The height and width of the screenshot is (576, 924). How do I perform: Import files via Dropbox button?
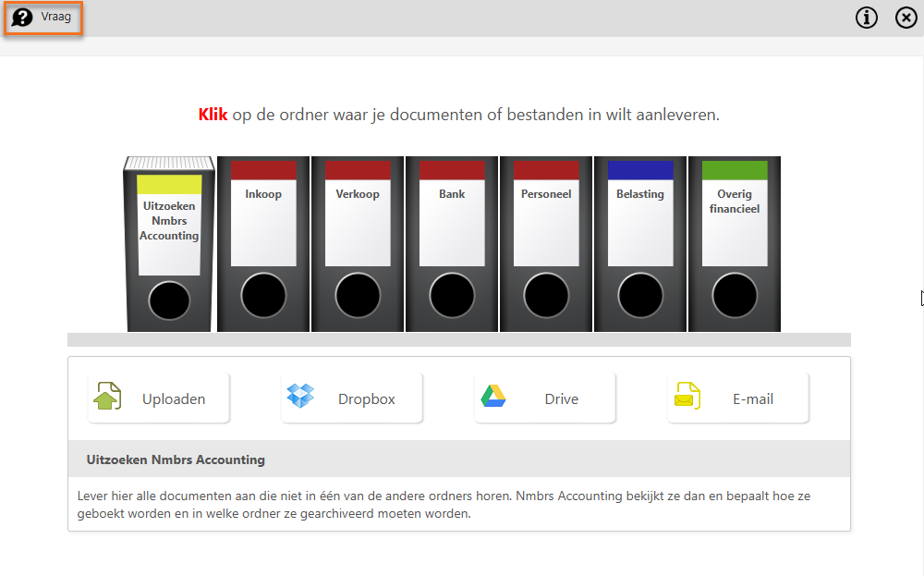[x=352, y=398]
